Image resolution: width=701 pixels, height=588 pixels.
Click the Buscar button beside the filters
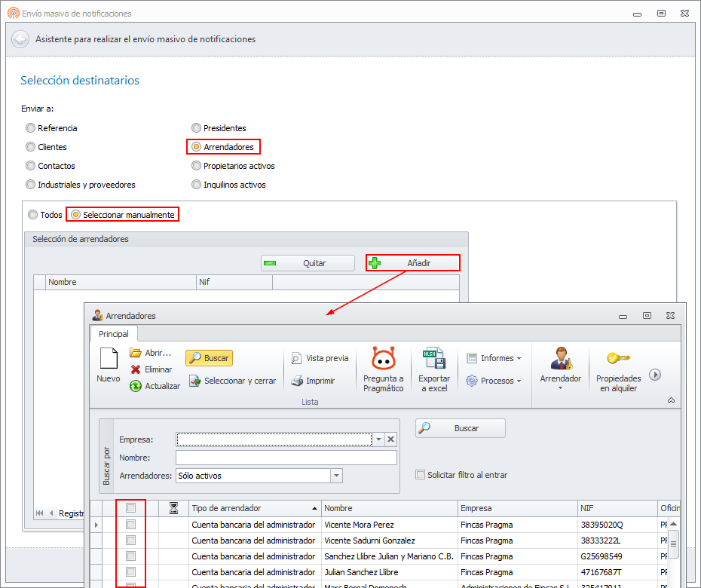tap(461, 428)
